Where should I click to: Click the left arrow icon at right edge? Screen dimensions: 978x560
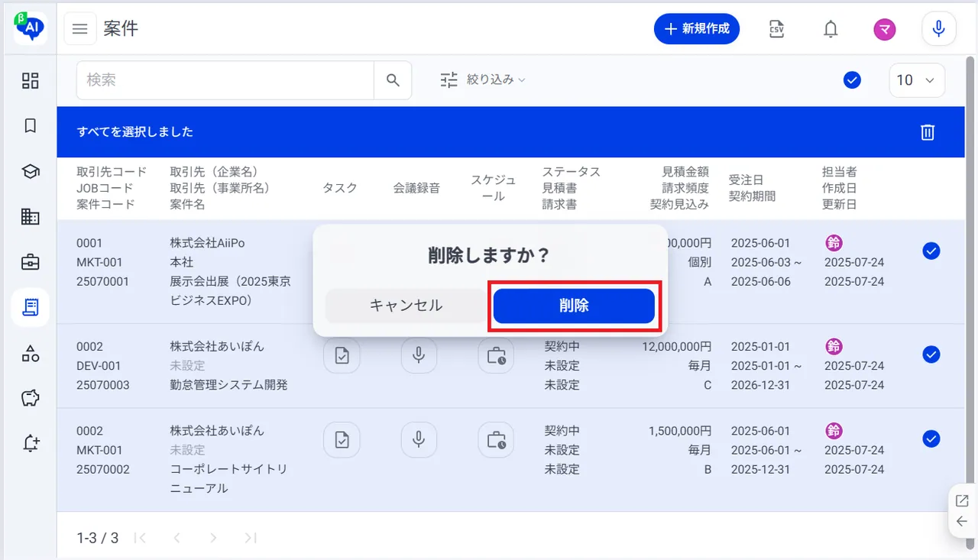coord(962,522)
